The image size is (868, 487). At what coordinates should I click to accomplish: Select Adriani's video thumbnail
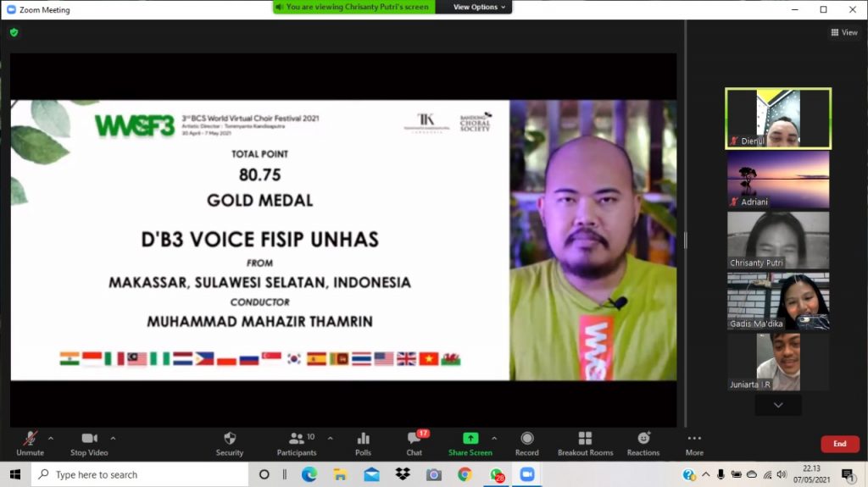coord(778,180)
